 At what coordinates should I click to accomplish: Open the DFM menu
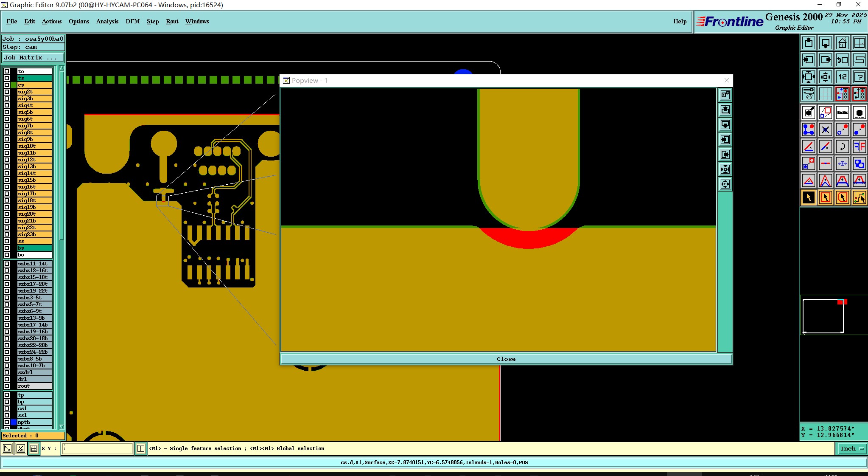[x=132, y=21]
